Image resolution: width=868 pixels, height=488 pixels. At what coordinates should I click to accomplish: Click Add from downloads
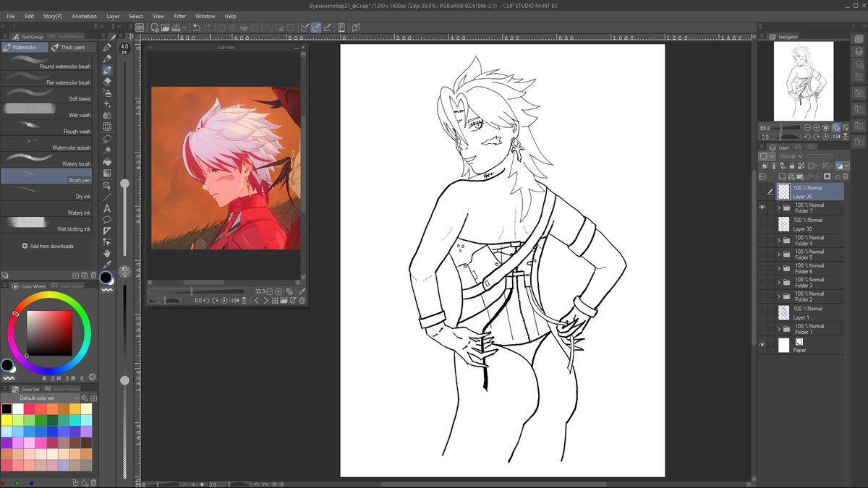coord(47,246)
